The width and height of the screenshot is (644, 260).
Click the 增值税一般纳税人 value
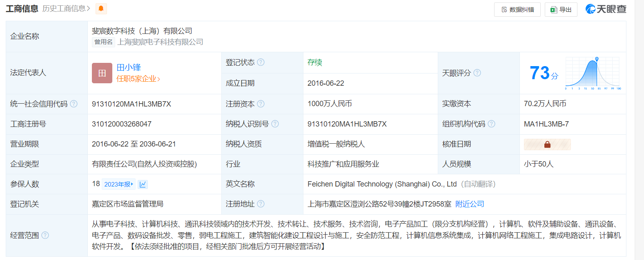tap(336, 144)
